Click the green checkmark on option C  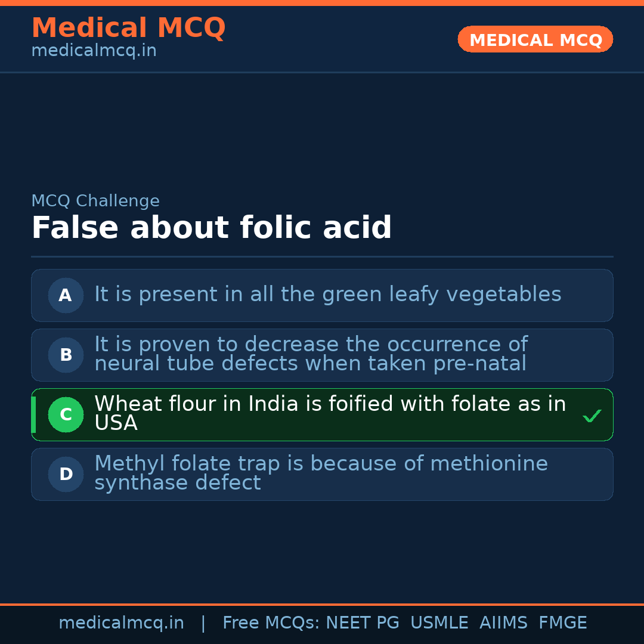tap(592, 416)
